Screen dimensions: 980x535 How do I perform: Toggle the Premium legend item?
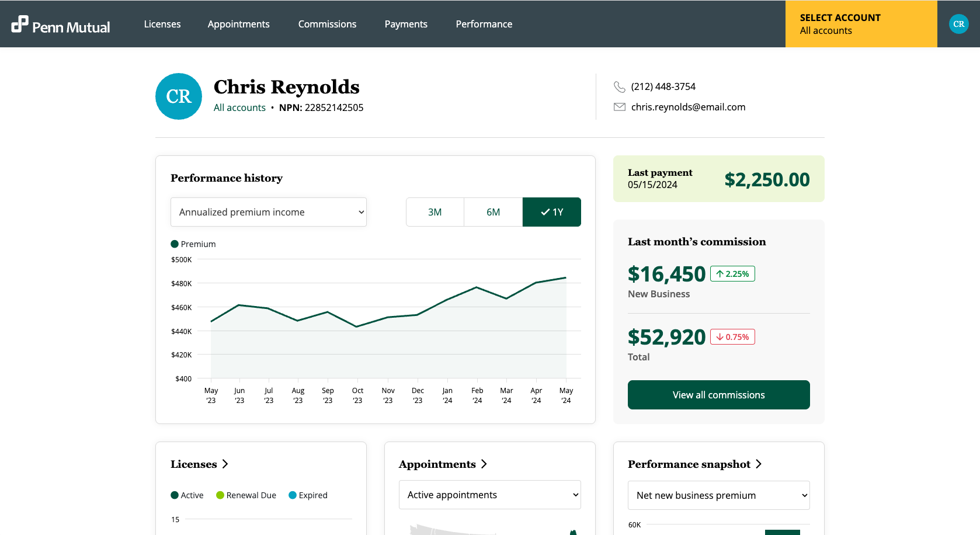pos(193,244)
